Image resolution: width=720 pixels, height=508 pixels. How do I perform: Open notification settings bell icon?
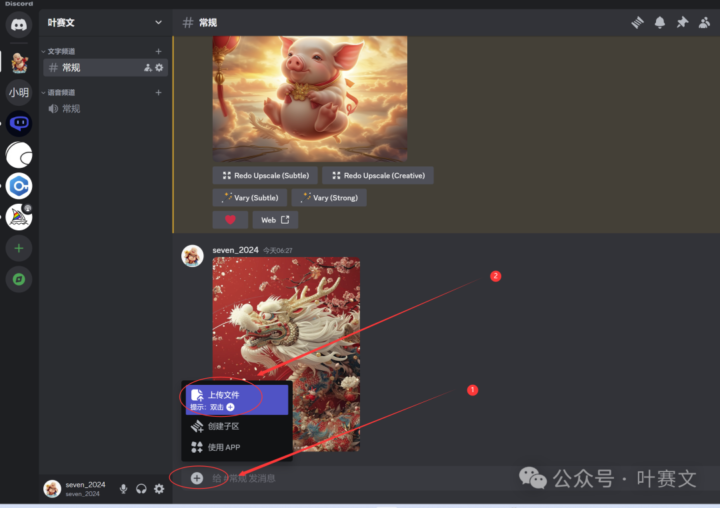tap(660, 22)
